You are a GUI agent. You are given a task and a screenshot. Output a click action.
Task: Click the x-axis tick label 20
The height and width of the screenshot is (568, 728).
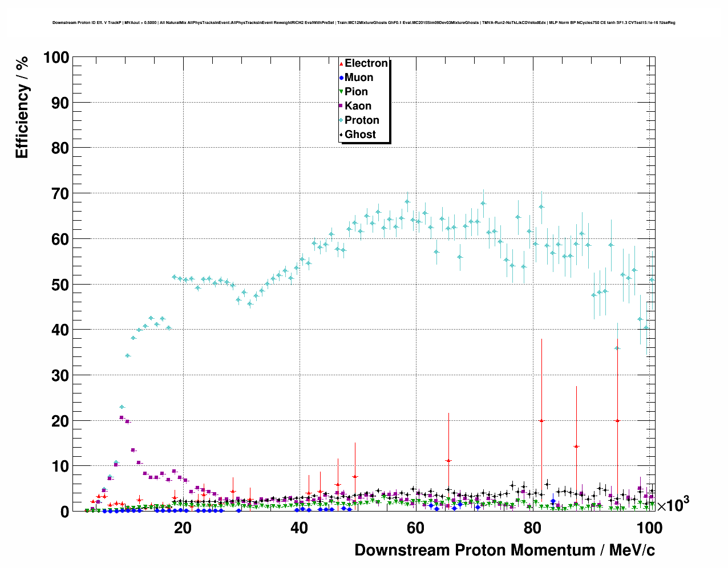pyautogui.click(x=183, y=528)
